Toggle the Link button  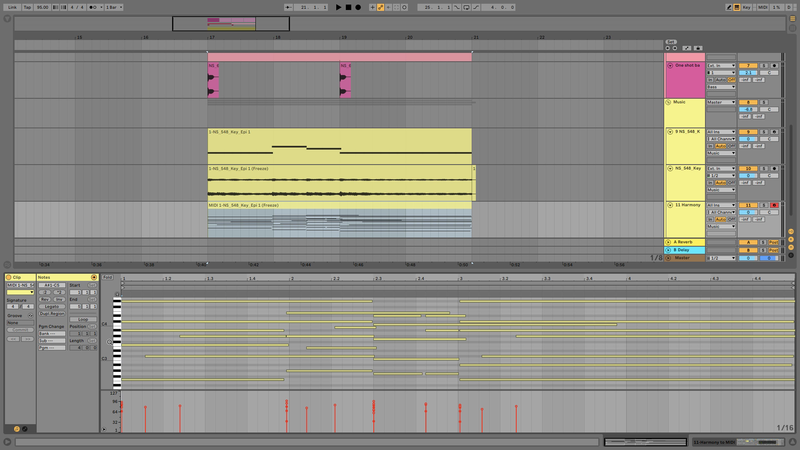tap(12, 7)
